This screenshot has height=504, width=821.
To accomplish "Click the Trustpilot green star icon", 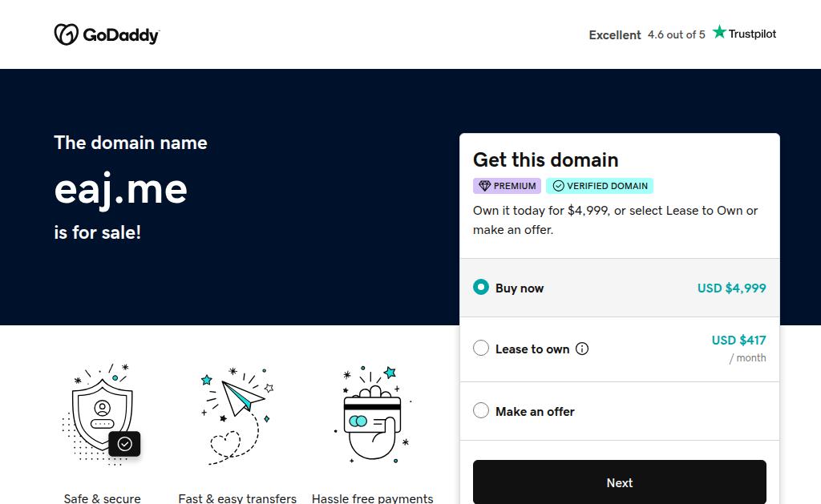I will [719, 32].
